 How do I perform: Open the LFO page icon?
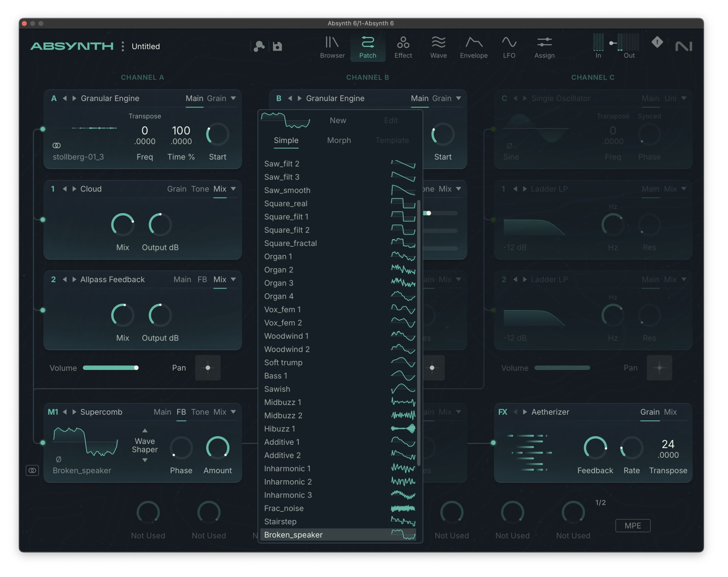(x=509, y=47)
